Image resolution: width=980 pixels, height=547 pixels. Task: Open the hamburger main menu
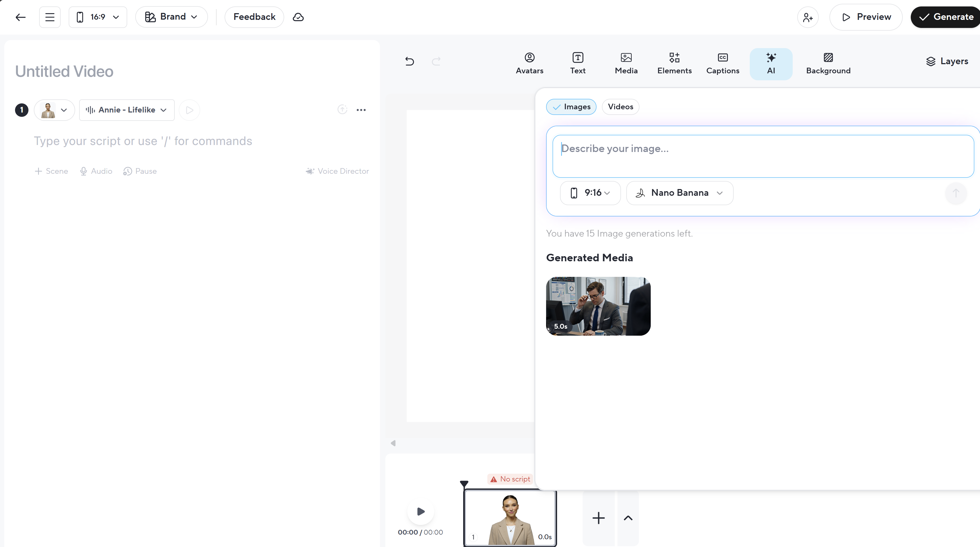click(50, 17)
